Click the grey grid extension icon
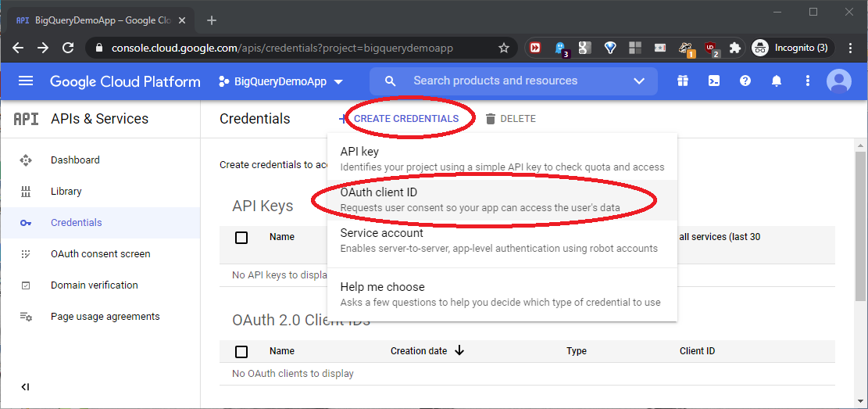The image size is (868, 409). [635, 48]
